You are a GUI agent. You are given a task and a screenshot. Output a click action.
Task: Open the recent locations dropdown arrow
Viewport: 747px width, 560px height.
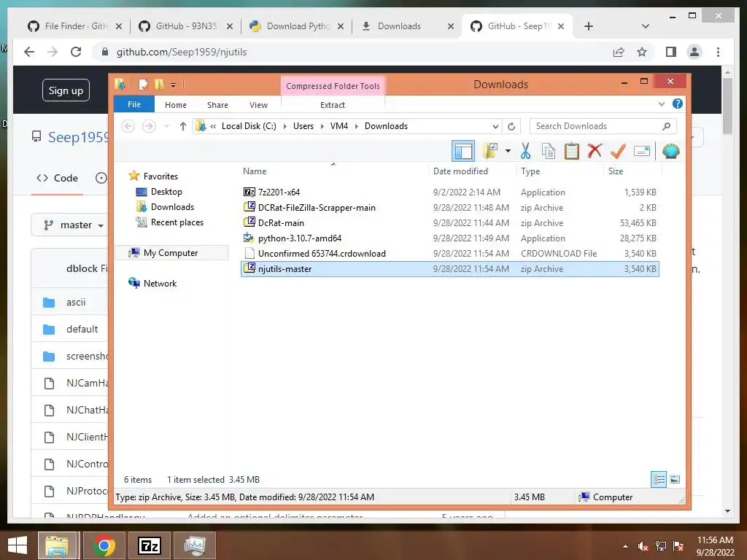pyautogui.click(x=166, y=126)
